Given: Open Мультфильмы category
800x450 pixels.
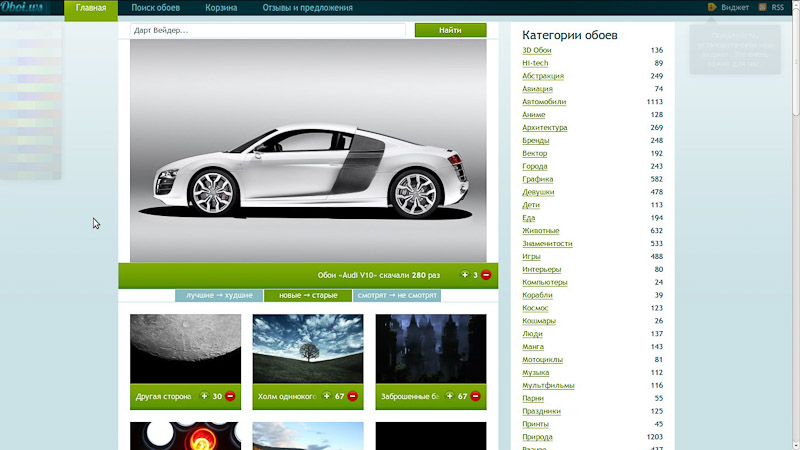Looking at the screenshot, I should [548, 385].
